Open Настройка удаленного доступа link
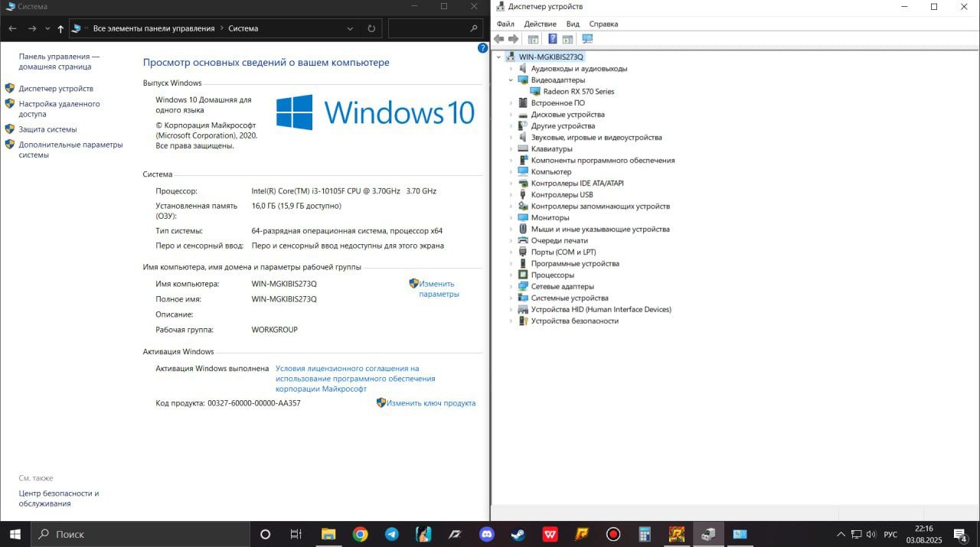The height and width of the screenshot is (547, 980). (59, 109)
